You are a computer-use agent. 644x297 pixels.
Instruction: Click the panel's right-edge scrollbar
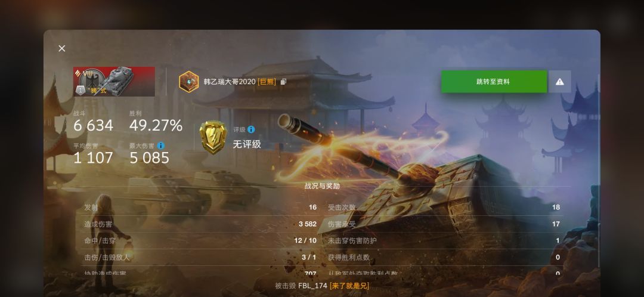tap(599, 171)
